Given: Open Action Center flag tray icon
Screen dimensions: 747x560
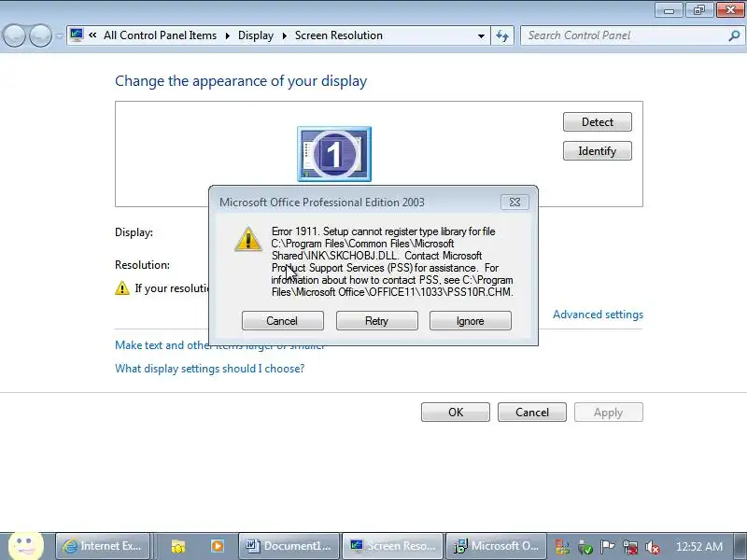Looking at the screenshot, I should [608, 547].
